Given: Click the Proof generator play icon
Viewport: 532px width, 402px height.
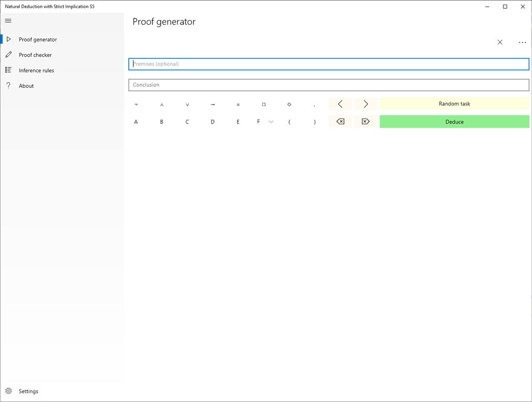Looking at the screenshot, I should (x=9, y=39).
